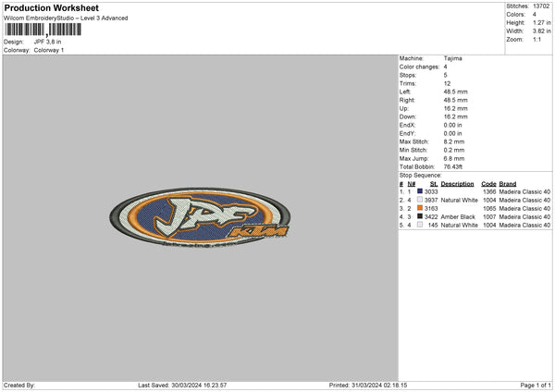
Task: Select the JPF KTM embroidery design preview
Action: 200,217
